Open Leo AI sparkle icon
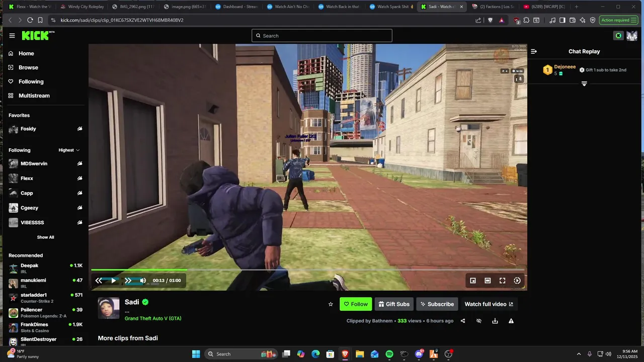 tap(583, 20)
